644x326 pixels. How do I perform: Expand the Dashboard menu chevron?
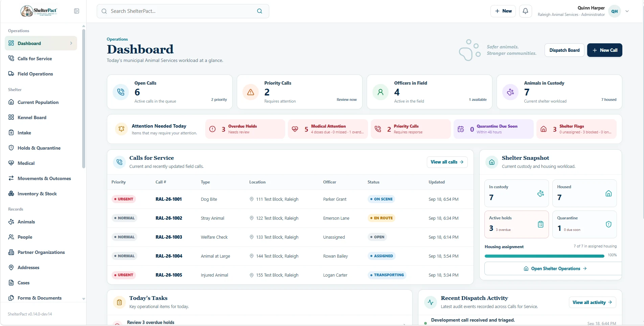(71, 43)
